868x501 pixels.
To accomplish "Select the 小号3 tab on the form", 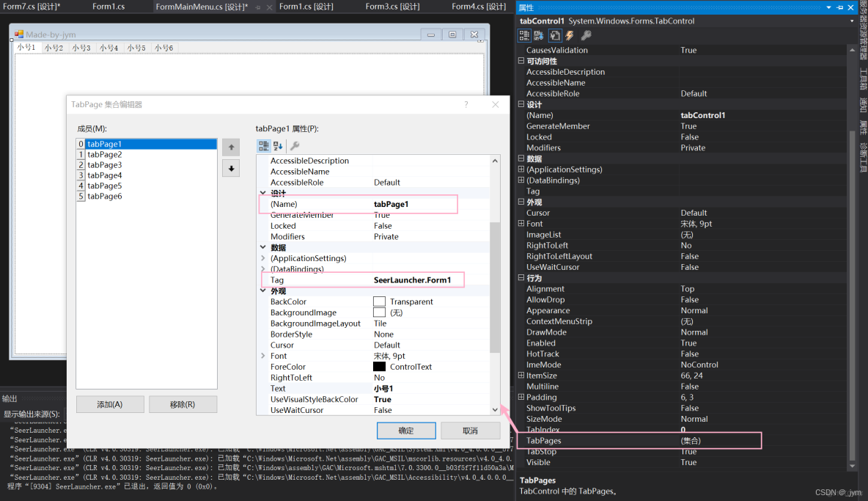I will tap(81, 48).
